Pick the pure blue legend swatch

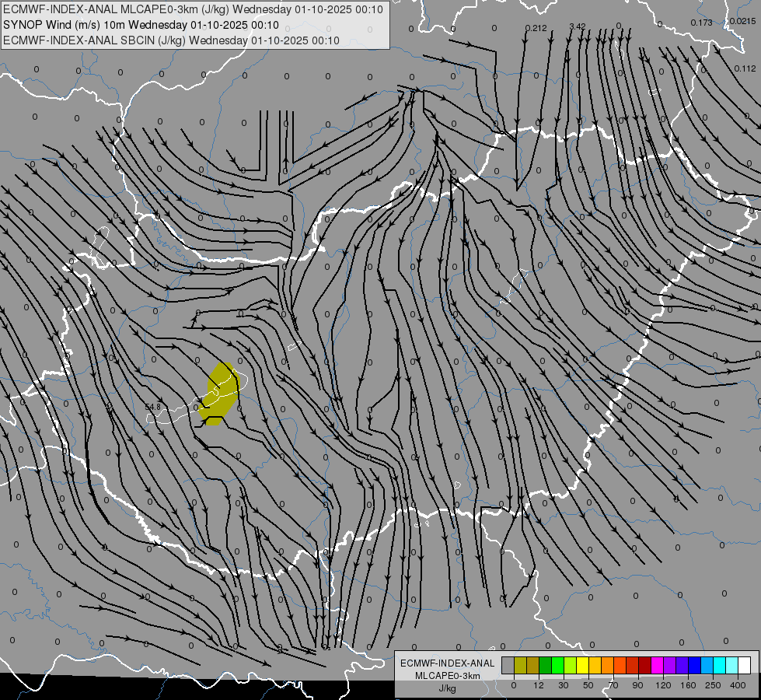click(x=694, y=665)
